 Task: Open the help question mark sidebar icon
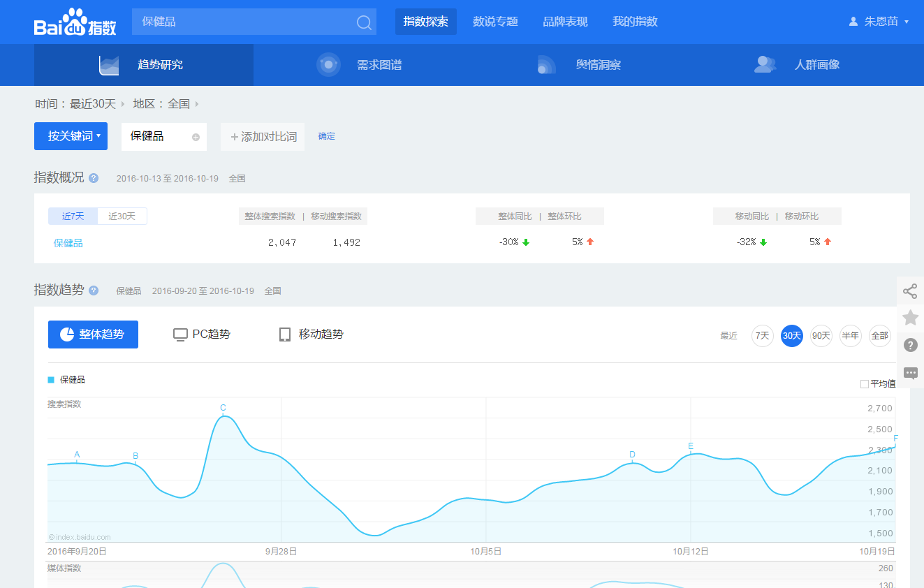point(910,345)
